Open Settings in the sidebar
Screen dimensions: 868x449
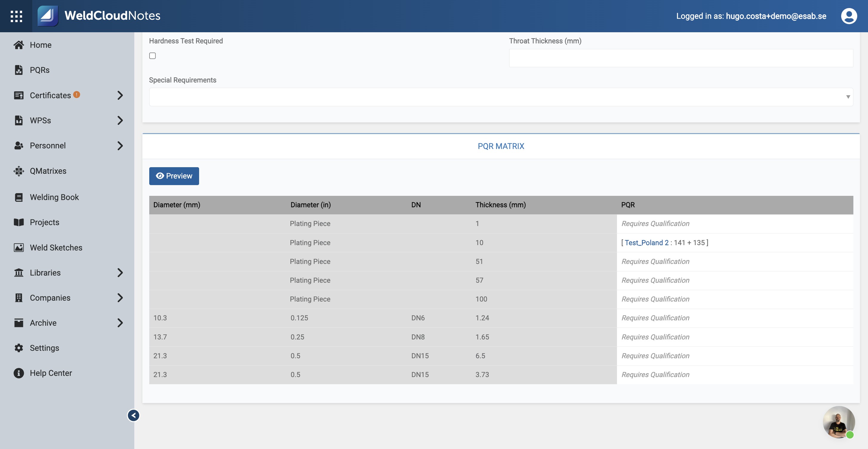44,348
